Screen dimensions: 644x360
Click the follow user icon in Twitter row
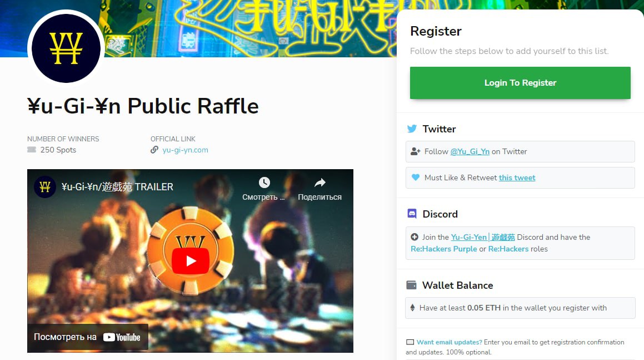pyautogui.click(x=415, y=151)
